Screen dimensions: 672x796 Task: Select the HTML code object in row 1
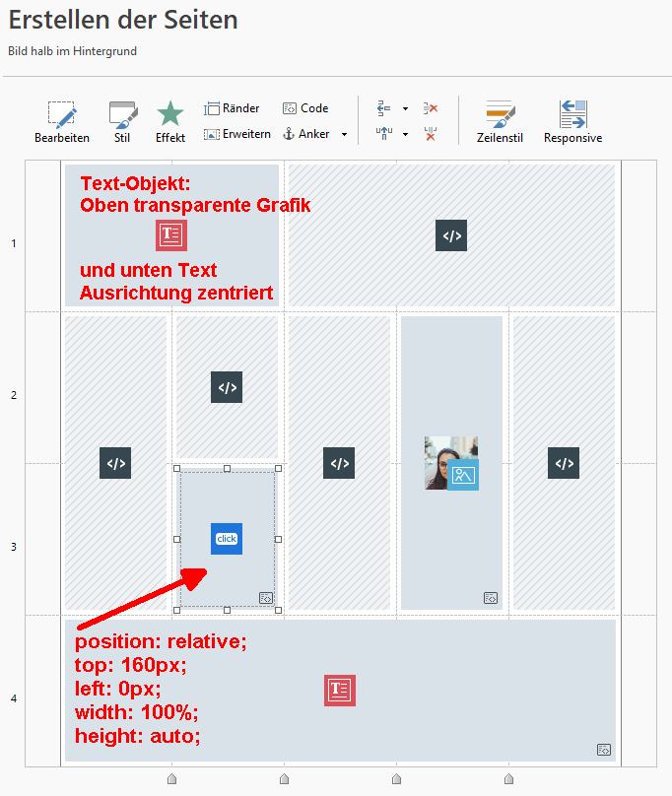pos(451,235)
